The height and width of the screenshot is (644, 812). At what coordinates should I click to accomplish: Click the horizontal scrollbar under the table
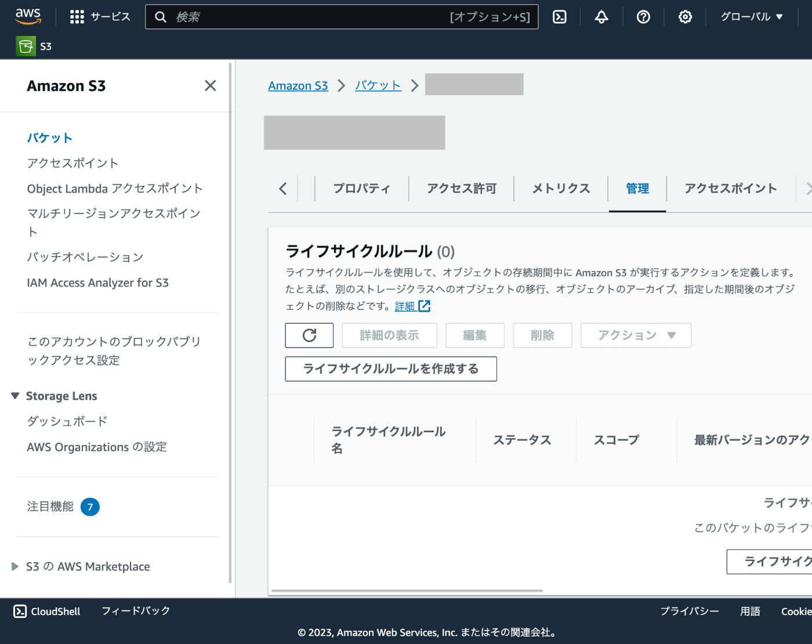click(407, 591)
